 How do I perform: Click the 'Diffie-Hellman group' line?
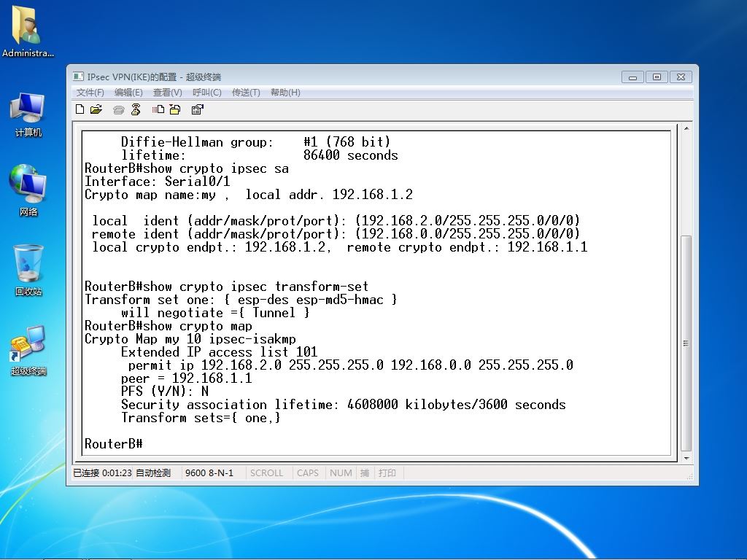coord(256,142)
